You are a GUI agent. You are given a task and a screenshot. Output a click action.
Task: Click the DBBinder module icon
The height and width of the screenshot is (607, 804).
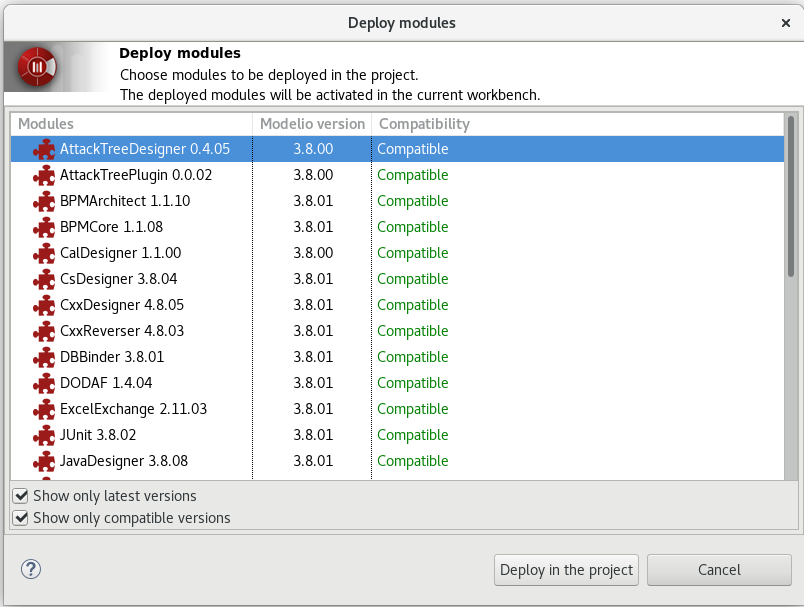44,357
